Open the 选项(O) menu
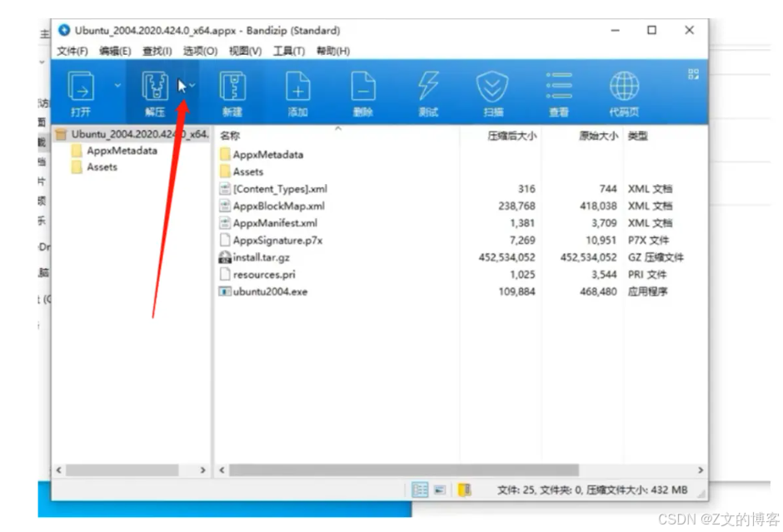Image resolution: width=783 pixels, height=532 pixels. point(200,51)
